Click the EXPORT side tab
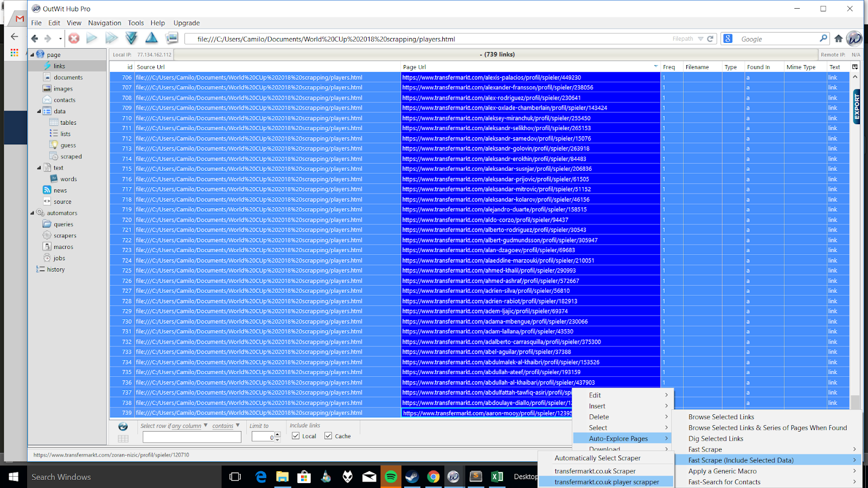The image size is (868, 488). coord(857,106)
